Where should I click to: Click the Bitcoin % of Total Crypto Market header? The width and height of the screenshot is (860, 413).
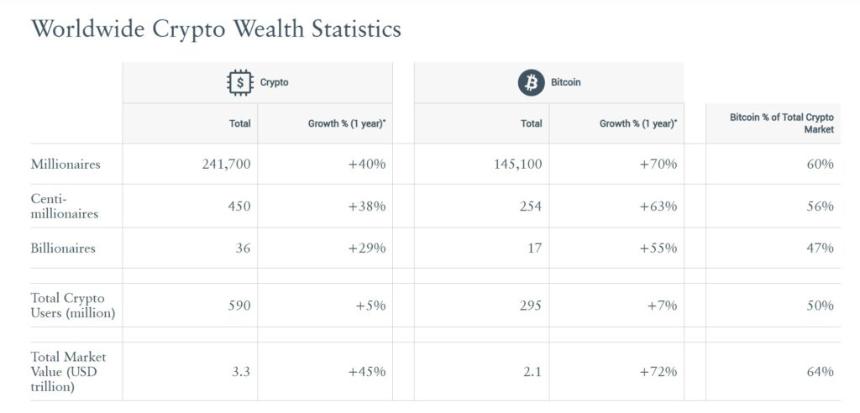click(781, 123)
